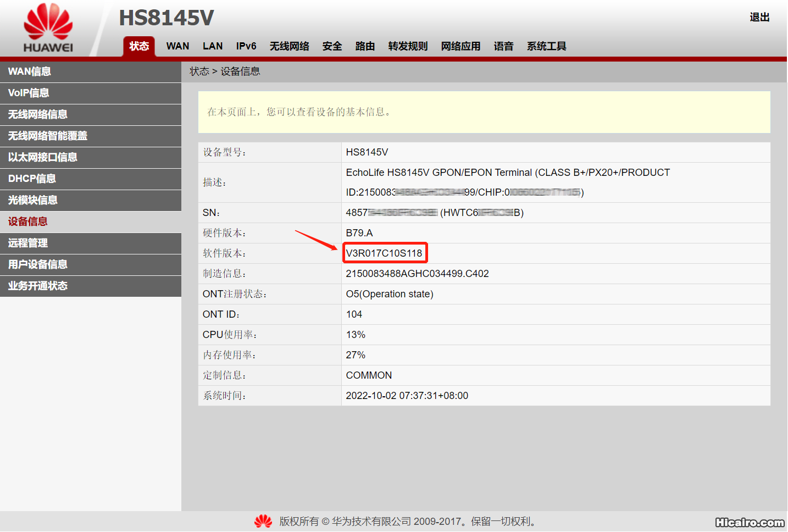Click the Huawei logo in header

point(48,28)
